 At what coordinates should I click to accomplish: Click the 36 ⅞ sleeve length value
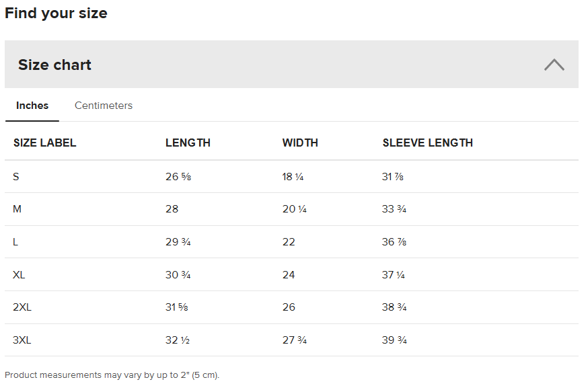click(x=394, y=242)
